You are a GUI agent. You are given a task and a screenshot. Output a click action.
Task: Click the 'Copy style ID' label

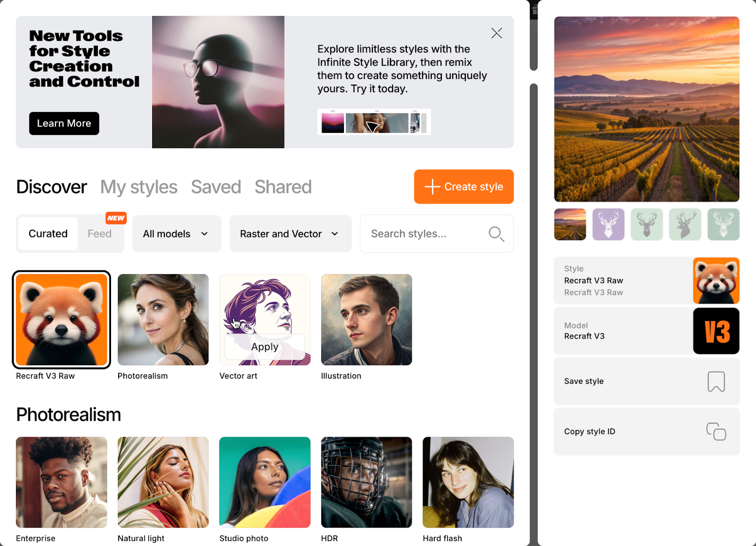coord(590,432)
